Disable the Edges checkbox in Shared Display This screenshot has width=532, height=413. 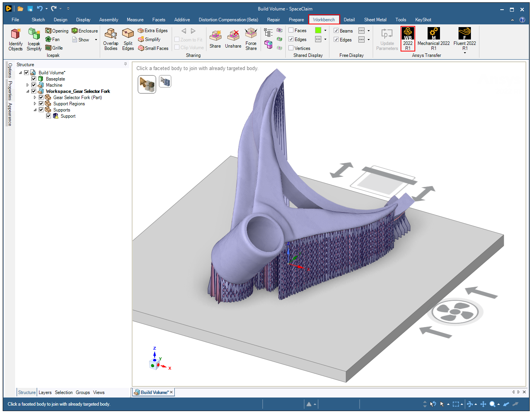[291, 39]
